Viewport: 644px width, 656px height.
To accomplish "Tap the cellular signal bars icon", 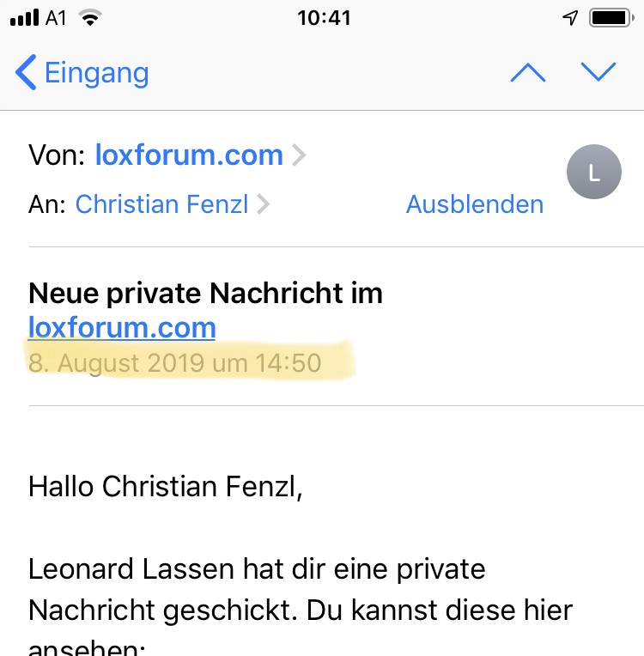I will tap(25, 17).
